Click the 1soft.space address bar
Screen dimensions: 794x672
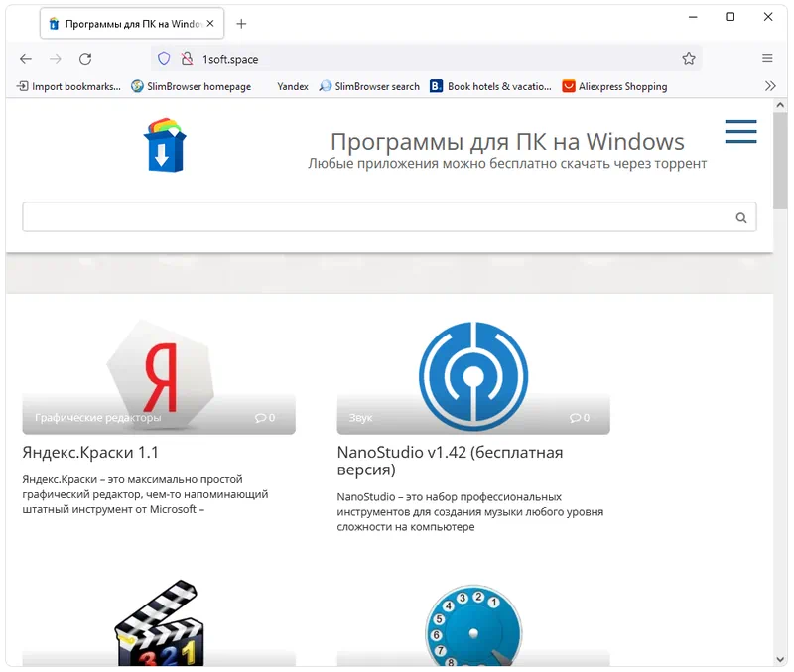[x=426, y=59]
